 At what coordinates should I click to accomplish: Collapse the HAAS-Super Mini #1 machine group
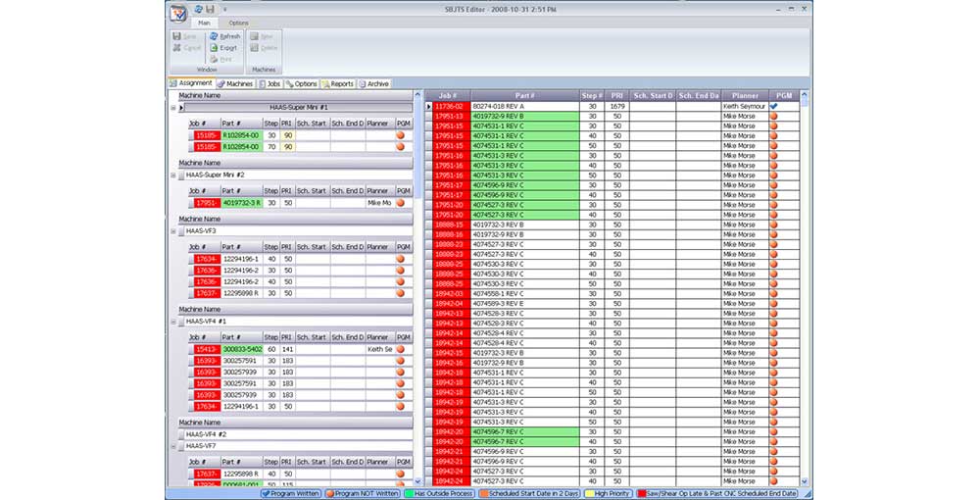tap(173, 108)
